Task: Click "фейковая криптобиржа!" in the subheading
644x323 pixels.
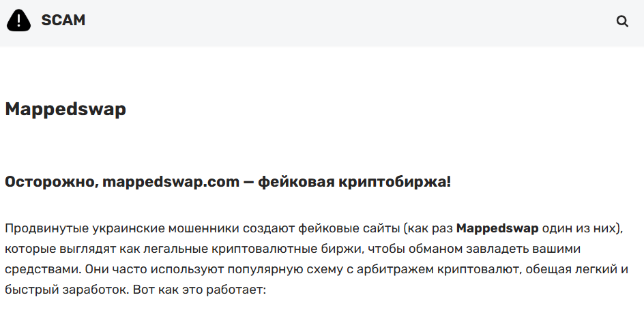Action: click(x=354, y=182)
